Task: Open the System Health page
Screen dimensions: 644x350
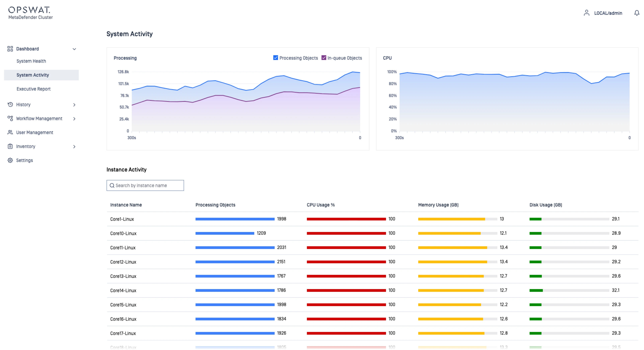Action: [31, 61]
